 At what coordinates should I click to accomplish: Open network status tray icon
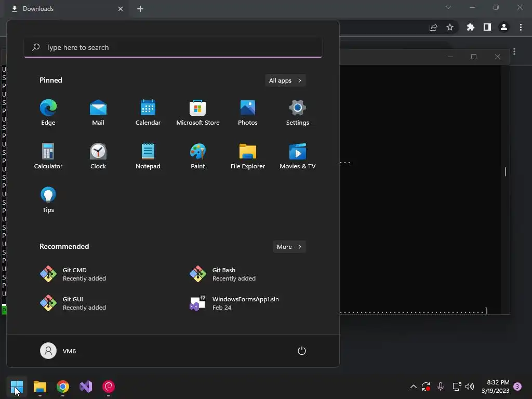point(457,387)
